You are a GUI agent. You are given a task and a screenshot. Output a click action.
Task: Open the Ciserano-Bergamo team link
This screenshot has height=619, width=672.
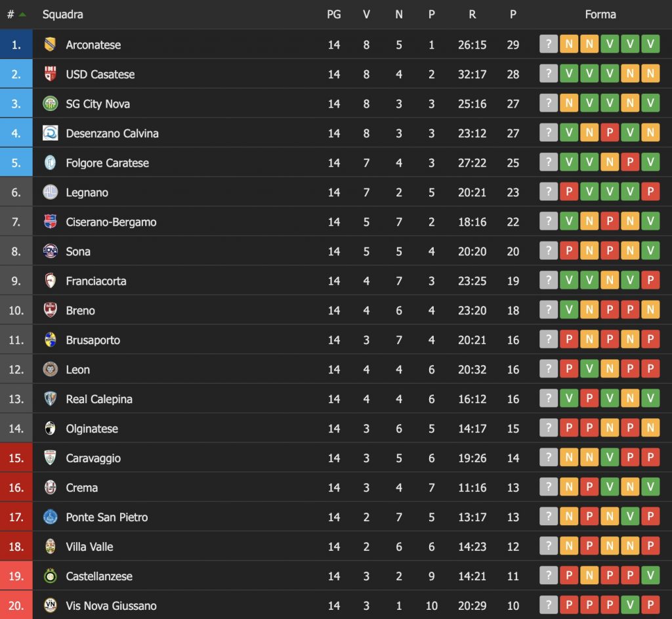click(111, 222)
